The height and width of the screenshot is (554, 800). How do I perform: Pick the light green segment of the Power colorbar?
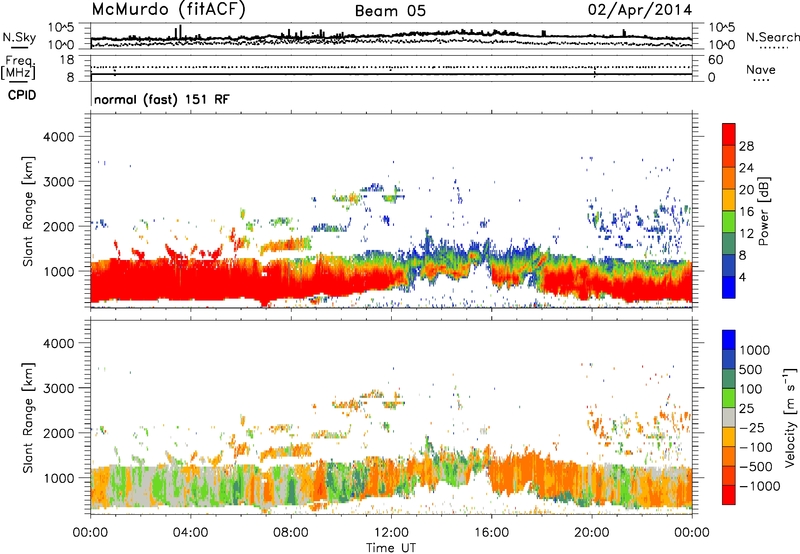(x=729, y=222)
